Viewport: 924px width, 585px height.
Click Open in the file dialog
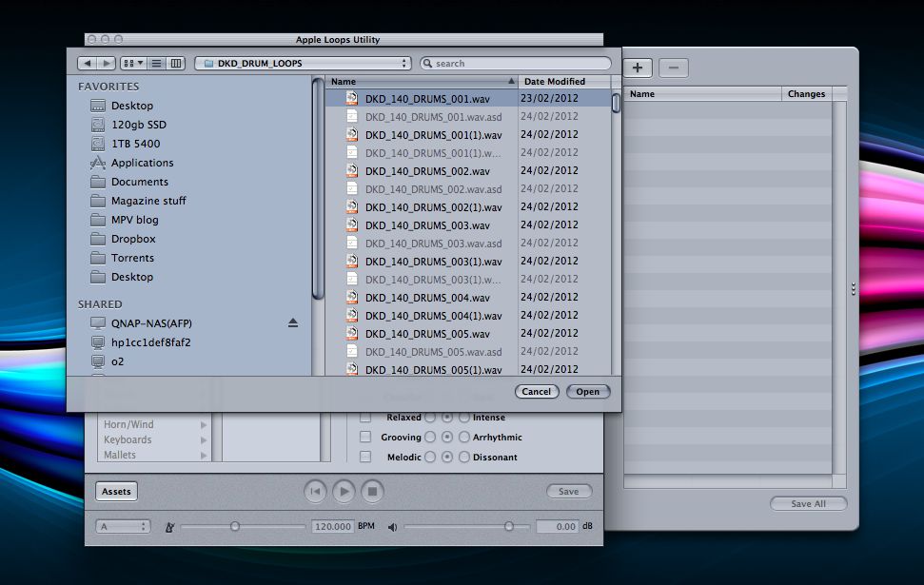(587, 391)
